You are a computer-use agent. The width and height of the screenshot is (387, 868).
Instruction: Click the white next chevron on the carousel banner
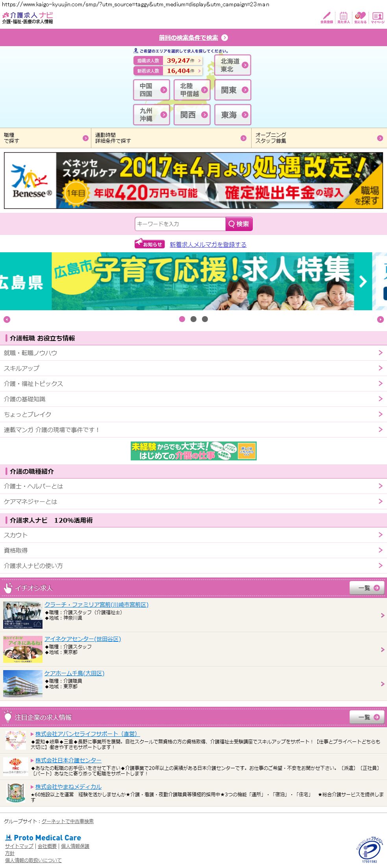[363, 281]
